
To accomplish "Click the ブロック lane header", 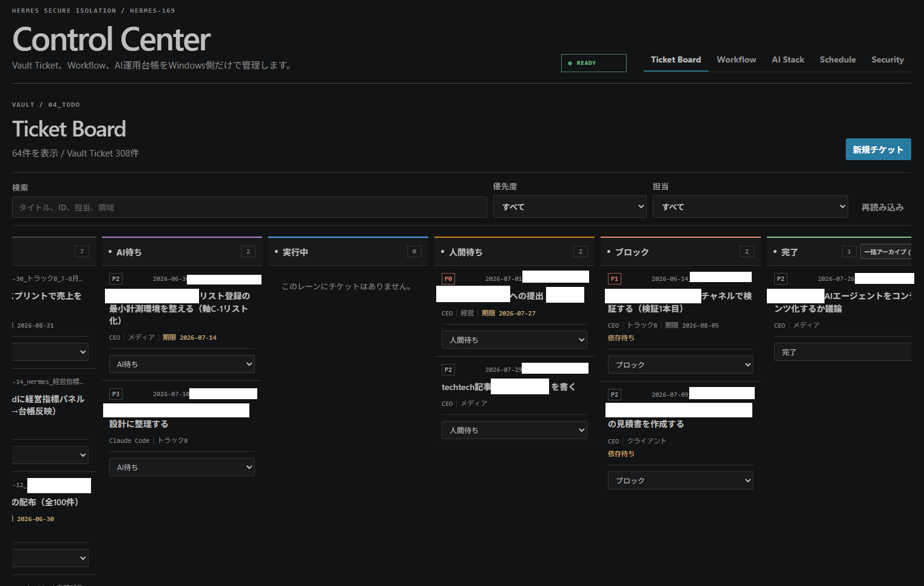I will coord(681,252).
